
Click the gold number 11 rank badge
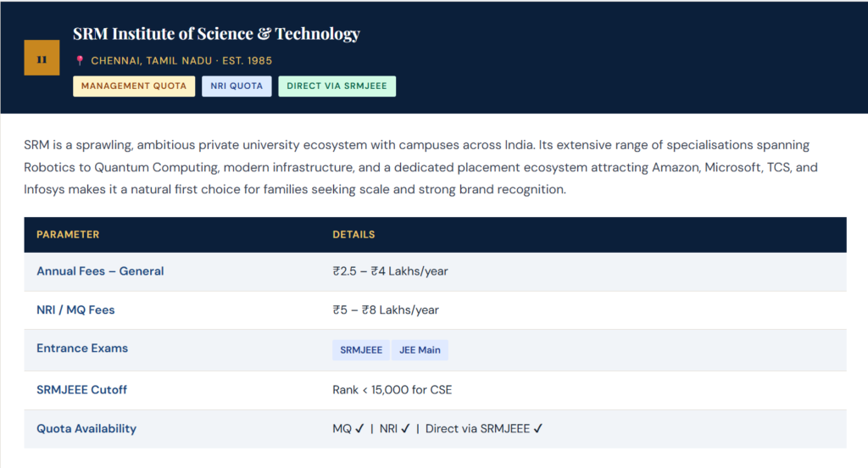[42, 58]
